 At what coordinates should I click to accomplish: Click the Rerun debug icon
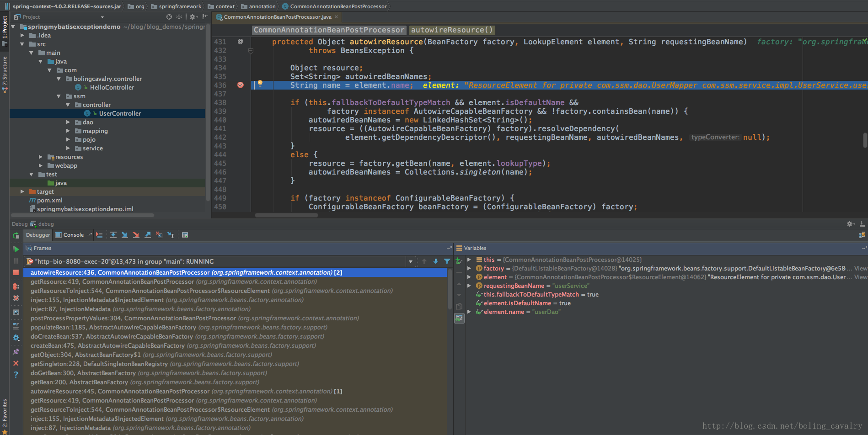[16, 236]
